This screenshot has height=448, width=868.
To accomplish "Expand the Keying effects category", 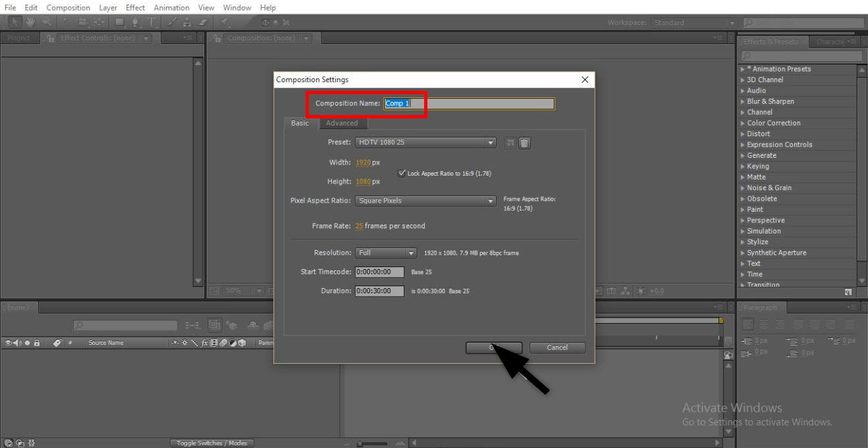I will click(743, 166).
